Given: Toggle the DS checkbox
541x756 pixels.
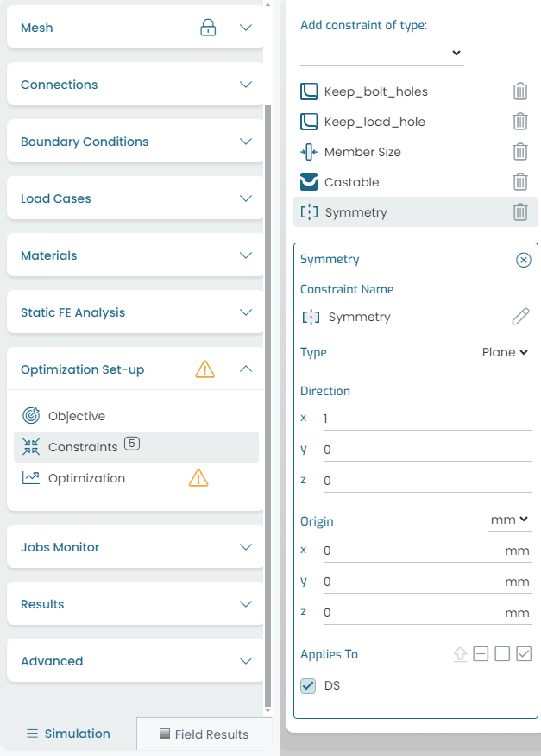Looking at the screenshot, I should click(x=308, y=685).
